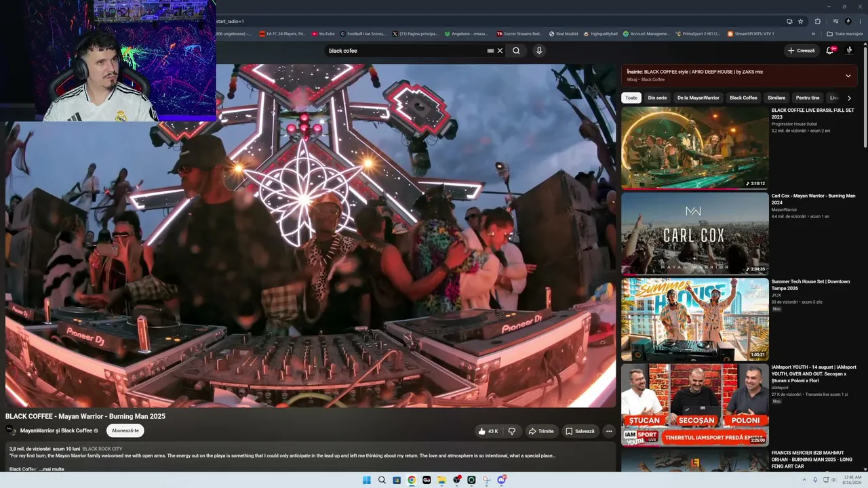Image resolution: width=868 pixels, height=488 pixels.
Task: Bookmark this page with the star icon
Action: [x=801, y=21]
